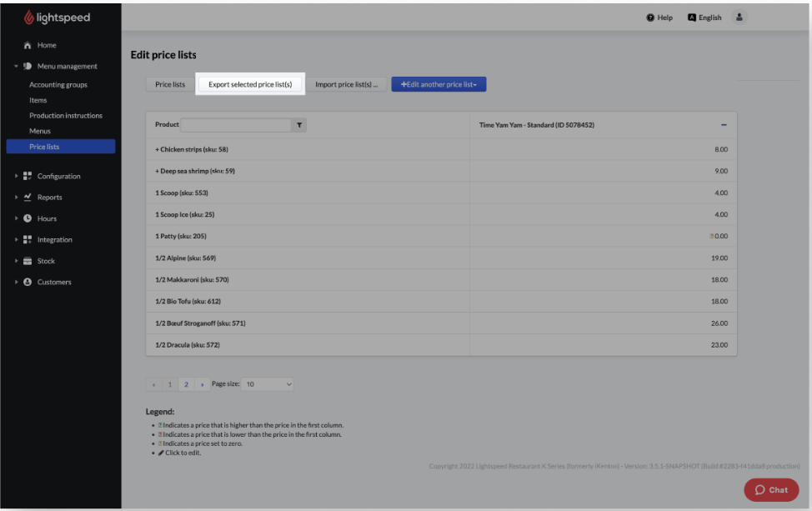Click the Reports chart icon
Screen dimensions: 812x511
tap(28, 198)
